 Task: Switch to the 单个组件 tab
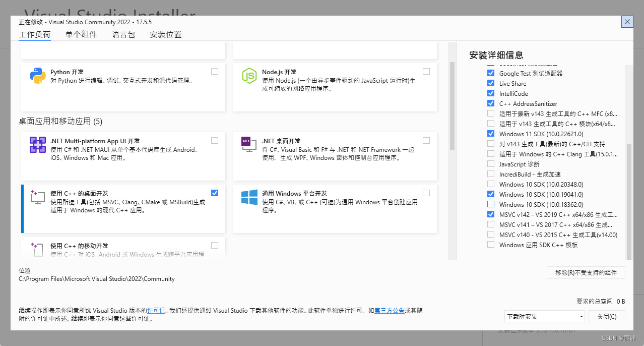[81, 35]
